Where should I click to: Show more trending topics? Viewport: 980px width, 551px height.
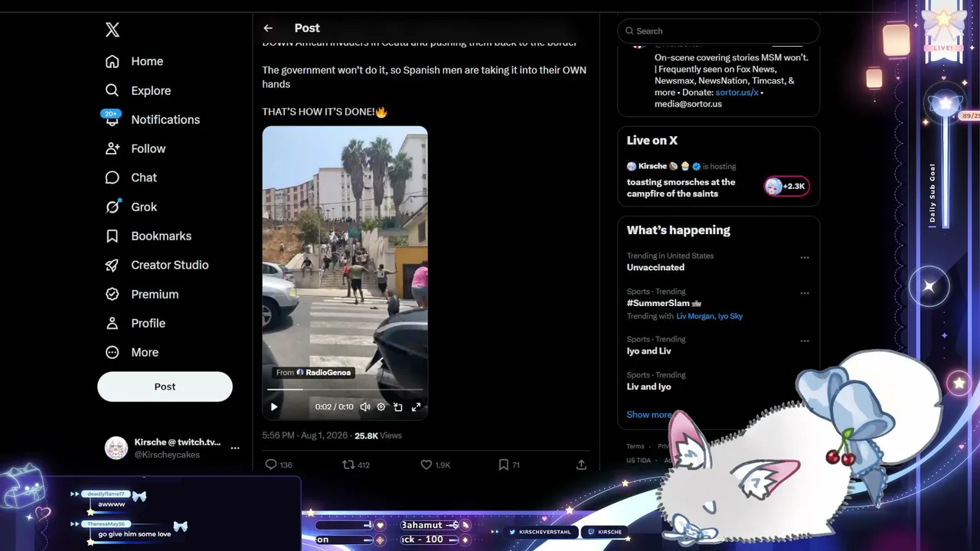649,415
